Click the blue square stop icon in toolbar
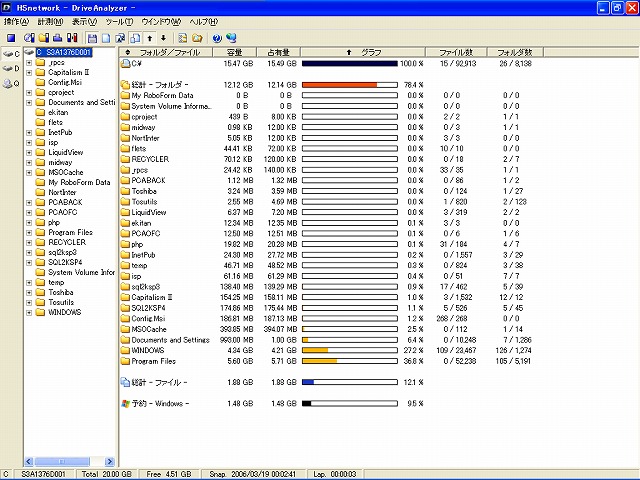640x480 pixels. pos(11,38)
